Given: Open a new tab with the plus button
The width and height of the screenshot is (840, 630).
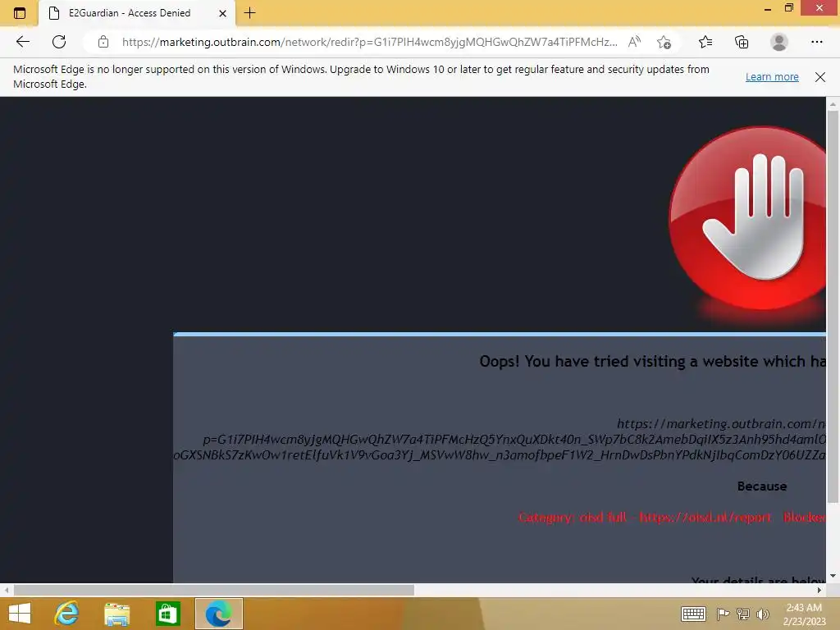Looking at the screenshot, I should (x=249, y=13).
